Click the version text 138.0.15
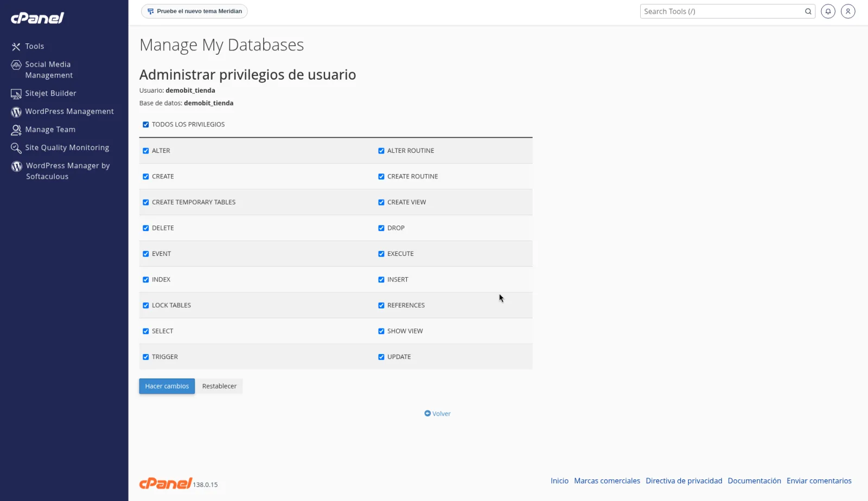 pos(205,485)
